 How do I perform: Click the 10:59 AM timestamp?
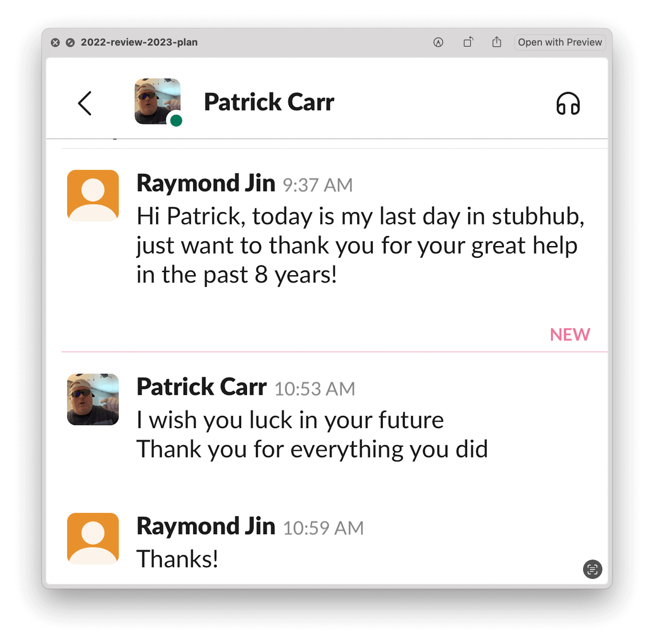point(323,528)
